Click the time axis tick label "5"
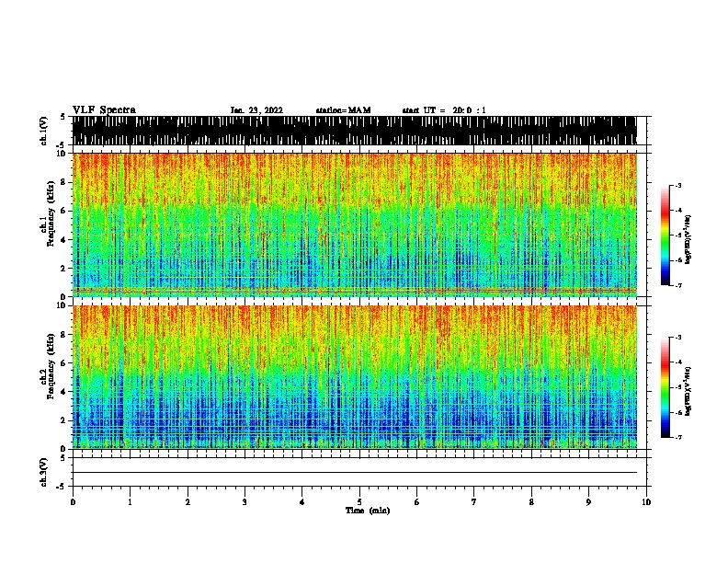Screen dimensions: 728x563 359,502
